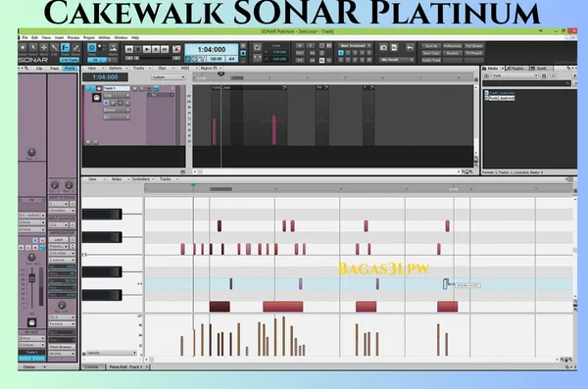The height and width of the screenshot is (389, 588).
Task: Switch to the ProCh inspector tab
Action: pyautogui.click(x=70, y=69)
